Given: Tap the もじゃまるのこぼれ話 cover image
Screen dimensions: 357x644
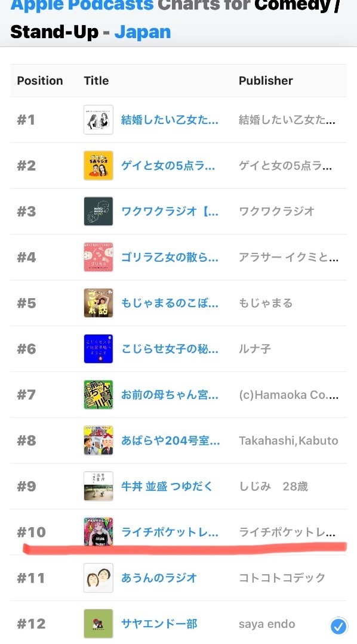Looking at the screenshot, I should click(99, 303).
